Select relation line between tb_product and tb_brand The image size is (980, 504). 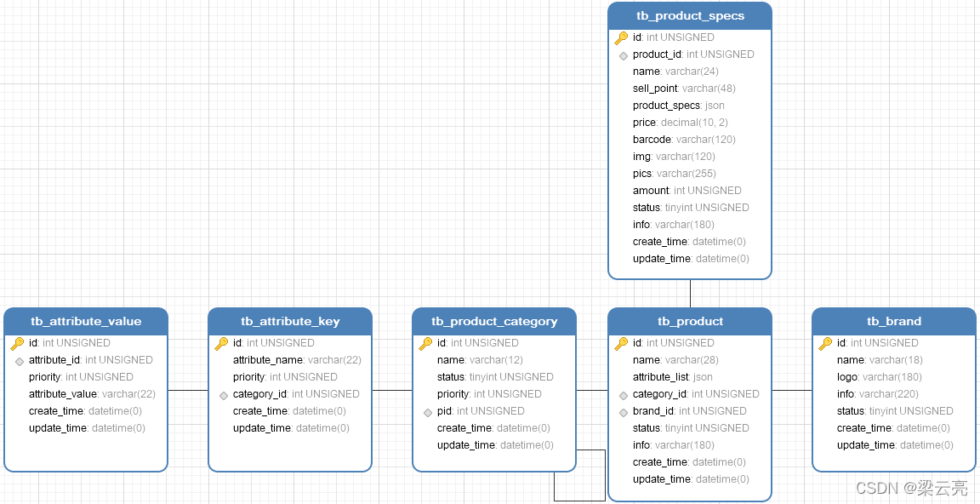(792, 391)
